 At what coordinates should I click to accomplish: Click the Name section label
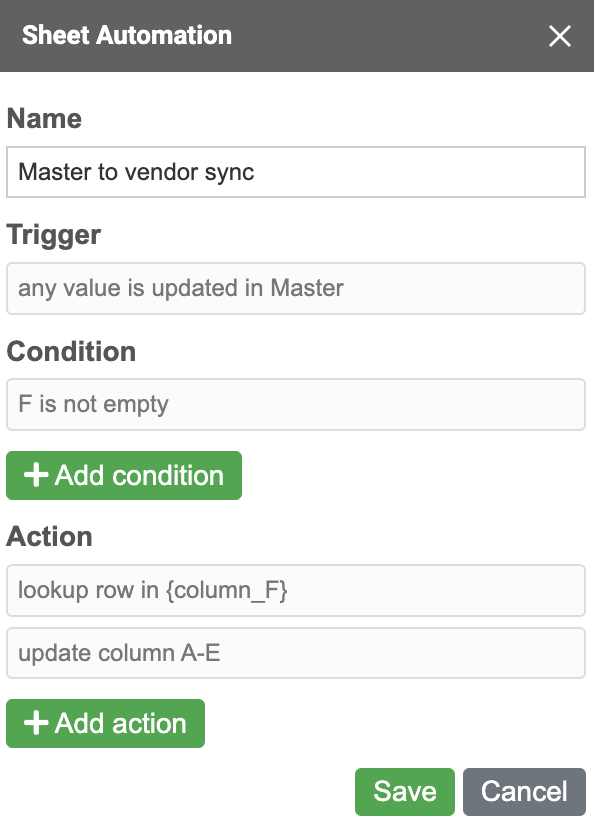(x=44, y=118)
